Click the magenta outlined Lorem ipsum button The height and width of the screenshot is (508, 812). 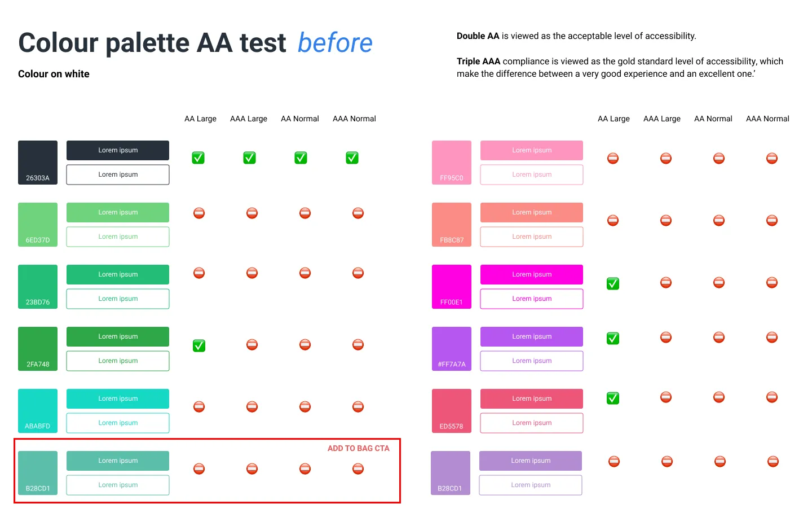point(532,299)
